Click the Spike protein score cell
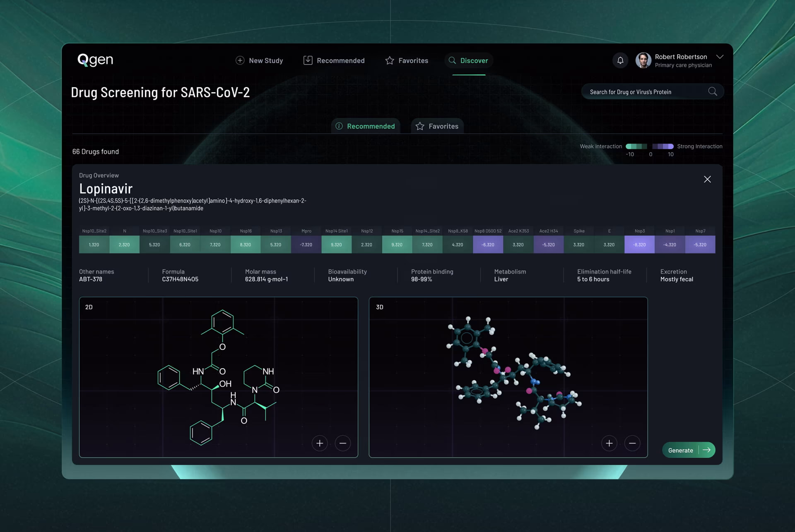Image resolution: width=795 pixels, height=532 pixels. tap(579, 244)
